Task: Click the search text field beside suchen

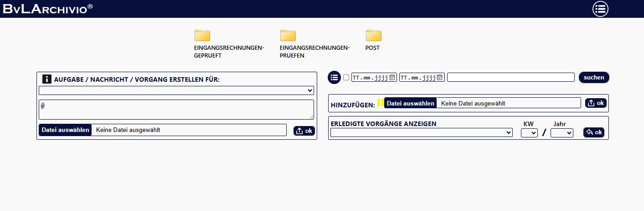Action: tap(510, 78)
